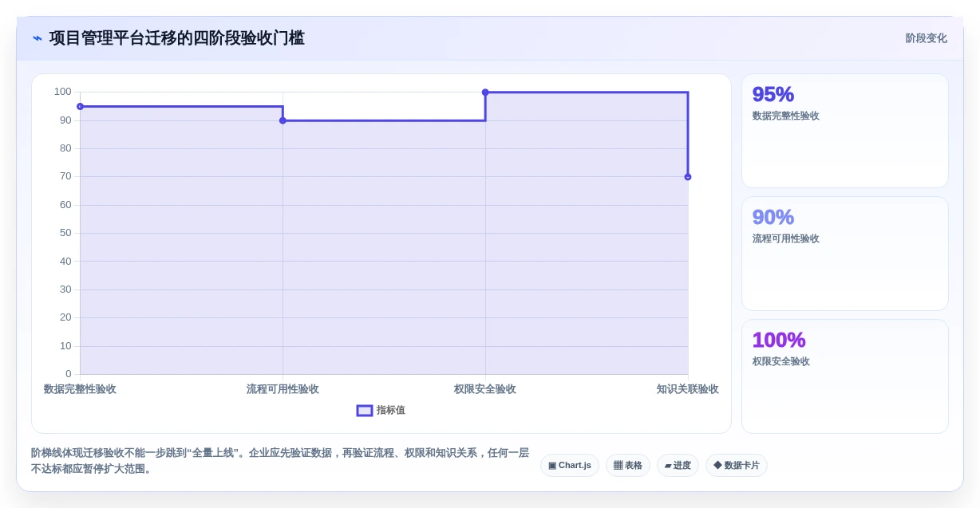This screenshot has height=508, width=980.
Task: Click the 数据完整性验收 x-axis label
Action: (80, 389)
